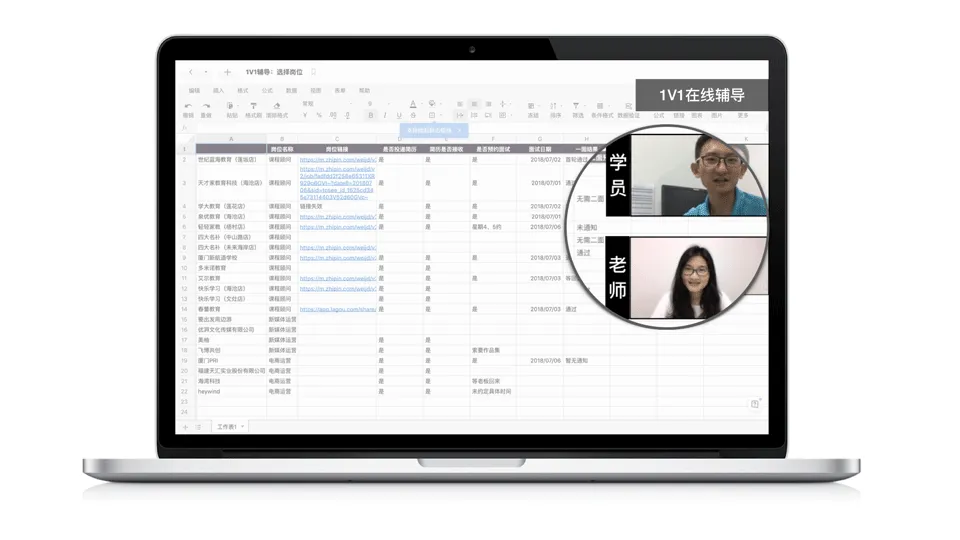
Task: Toggle underline (U) text formatting
Action: click(400, 116)
